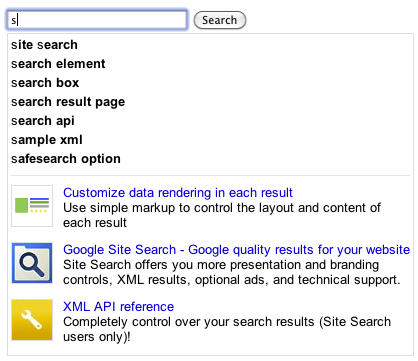Focus the search text box containing 's'
This screenshot has width=418, height=361.
point(97,20)
